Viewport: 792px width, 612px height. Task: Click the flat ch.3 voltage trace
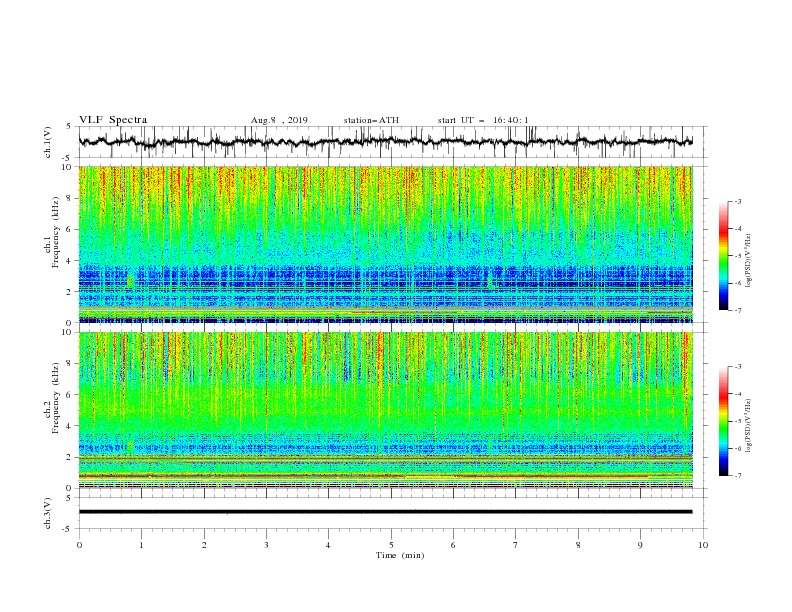pos(385,512)
